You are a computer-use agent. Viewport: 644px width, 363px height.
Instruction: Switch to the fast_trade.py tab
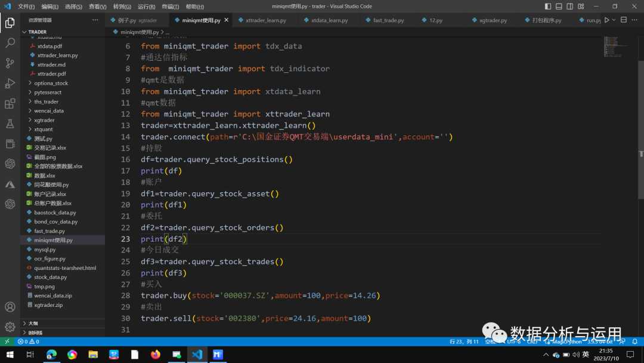pyautogui.click(x=388, y=20)
